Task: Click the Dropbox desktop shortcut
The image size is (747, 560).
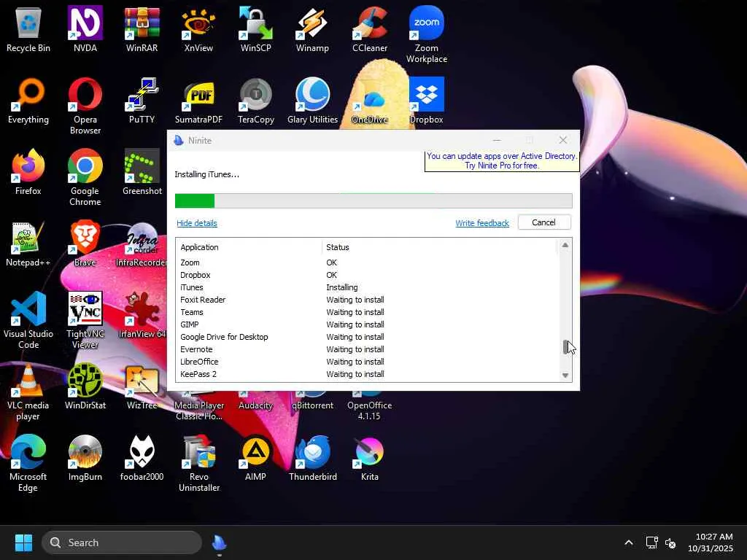Action: pyautogui.click(x=426, y=101)
